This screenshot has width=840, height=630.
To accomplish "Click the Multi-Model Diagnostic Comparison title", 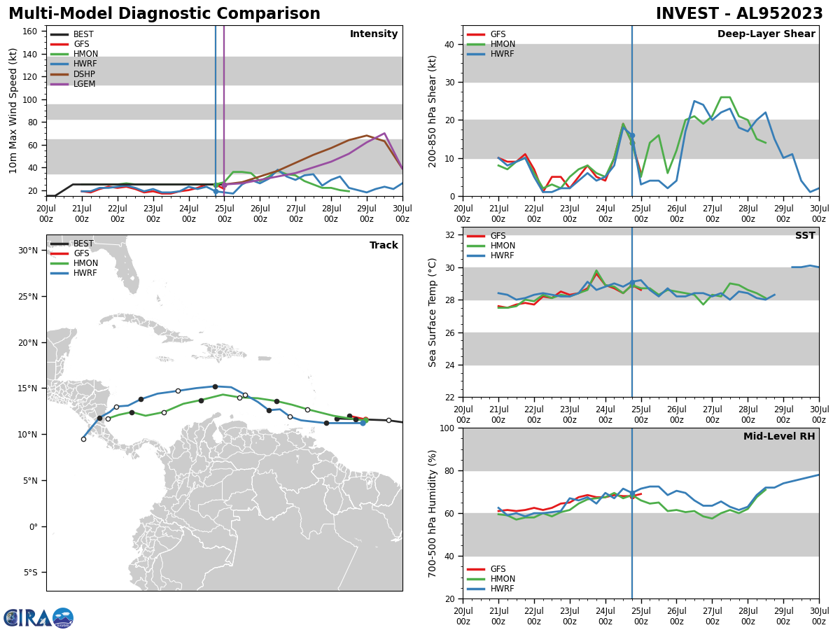I will coord(164,14).
